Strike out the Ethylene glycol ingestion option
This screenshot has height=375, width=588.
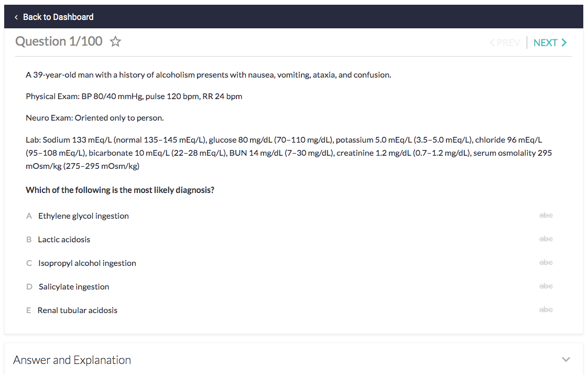[x=546, y=216]
